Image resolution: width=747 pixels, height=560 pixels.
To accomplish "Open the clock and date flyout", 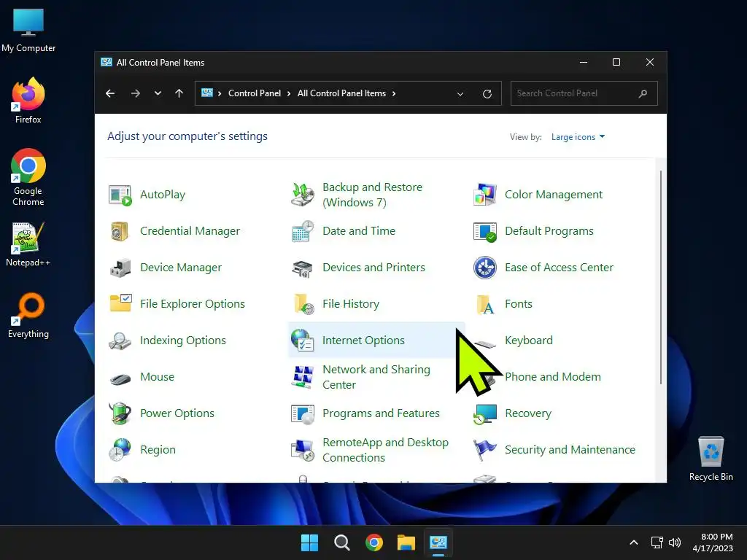I will click(x=713, y=542).
